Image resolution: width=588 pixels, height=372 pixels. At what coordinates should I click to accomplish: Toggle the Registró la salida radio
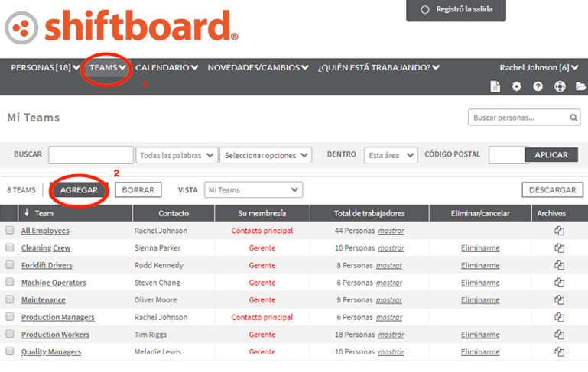pos(425,10)
